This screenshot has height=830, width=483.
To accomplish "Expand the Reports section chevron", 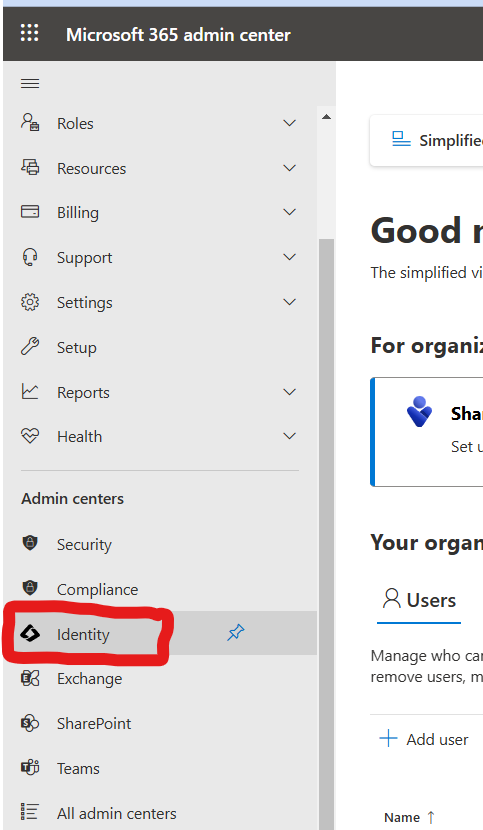I will (289, 392).
